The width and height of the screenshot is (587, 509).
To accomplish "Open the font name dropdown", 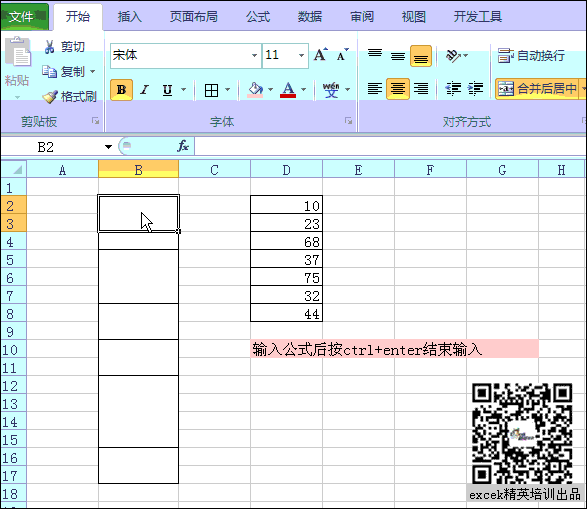I will tap(254, 56).
